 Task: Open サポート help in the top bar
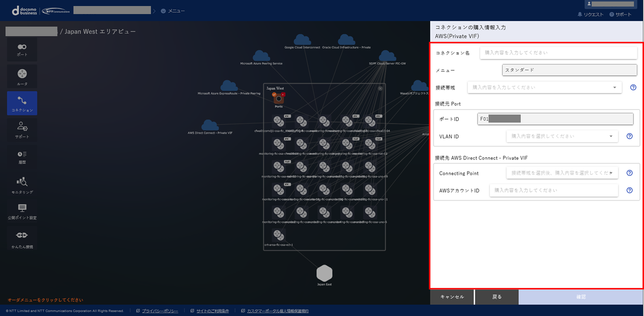point(620,15)
